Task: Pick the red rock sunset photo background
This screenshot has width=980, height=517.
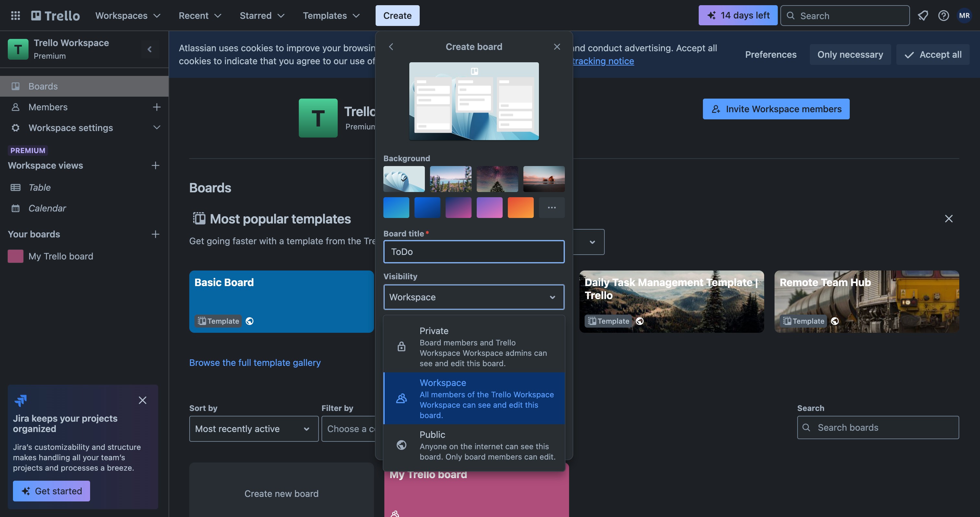Action: click(544, 179)
